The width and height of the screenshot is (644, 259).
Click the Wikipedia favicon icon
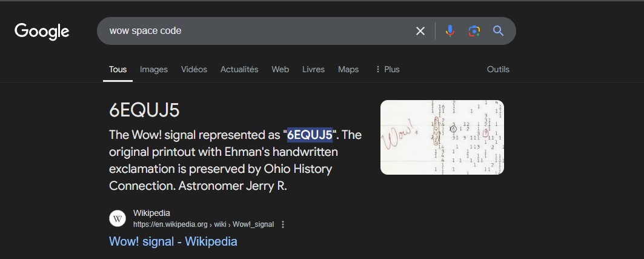118,218
